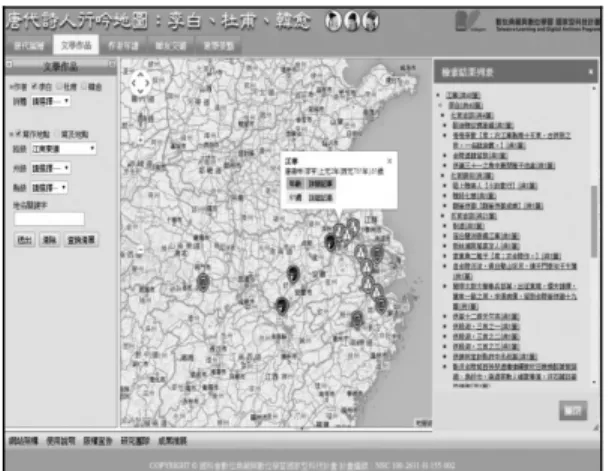Check the 寫及地點 checkbox
The image size is (609, 471).
click(57, 134)
